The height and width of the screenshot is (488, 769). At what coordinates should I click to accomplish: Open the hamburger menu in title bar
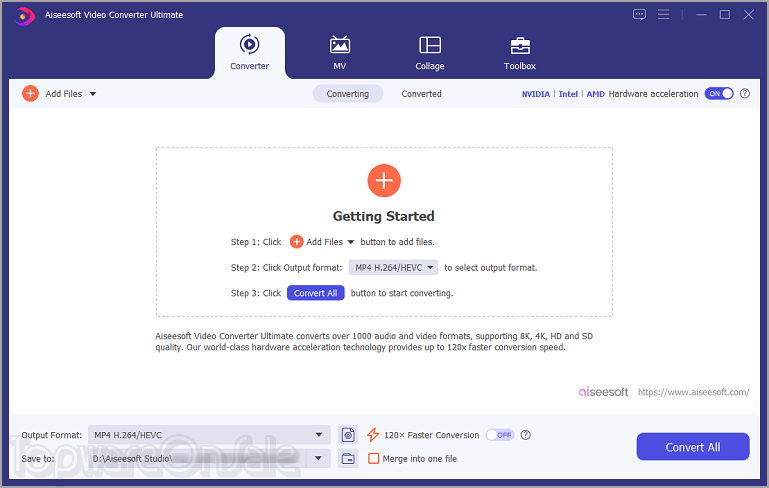click(x=664, y=14)
